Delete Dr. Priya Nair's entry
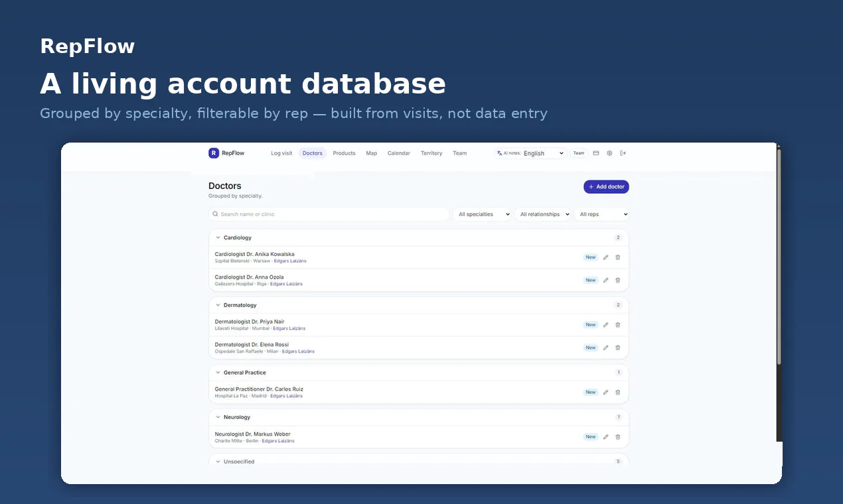The height and width of the screenshot is (504, 843). click(617, 325)
